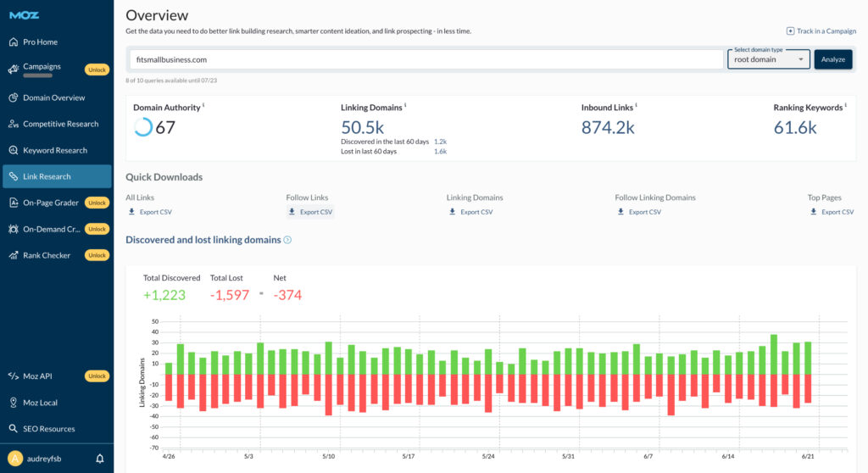Open Keyword Research section
Screen dimensions: 868x473
pos(55,151)
